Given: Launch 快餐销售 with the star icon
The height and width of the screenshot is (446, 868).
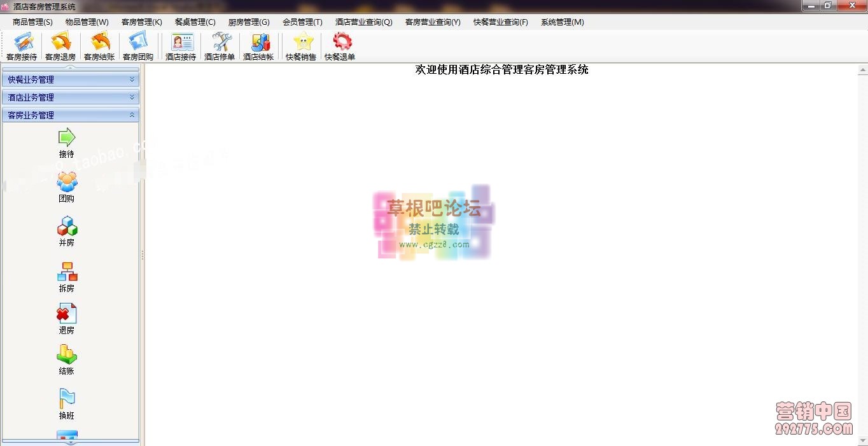Looking at the screenshot, I should pyautogui.click(x=301, y=46).
